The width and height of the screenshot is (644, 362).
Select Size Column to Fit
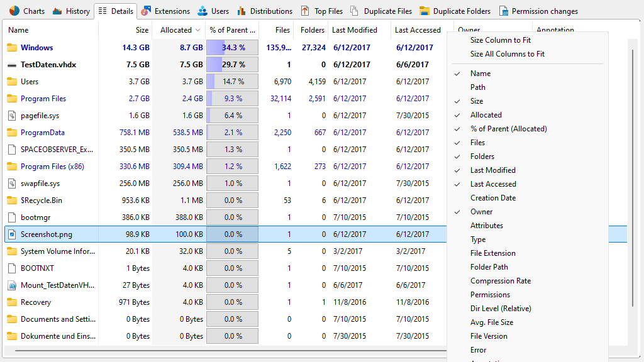500,40
